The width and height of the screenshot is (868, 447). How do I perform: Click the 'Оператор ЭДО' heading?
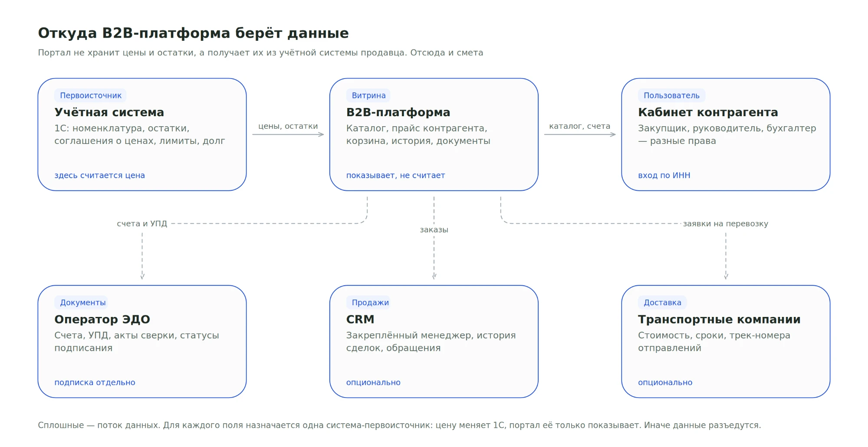(x=102, y=320)
